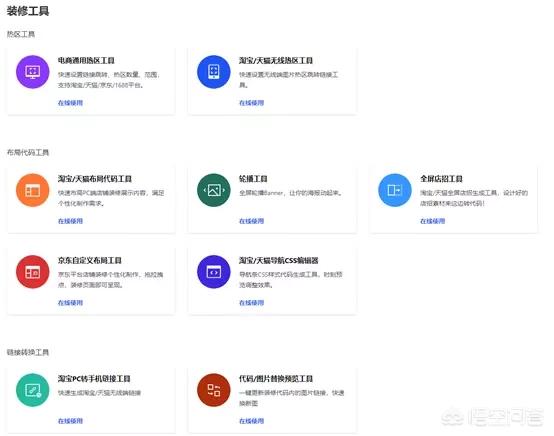Select the orange 淘宝/天猫布局代码工具 icon

click(x=33, y=190)
